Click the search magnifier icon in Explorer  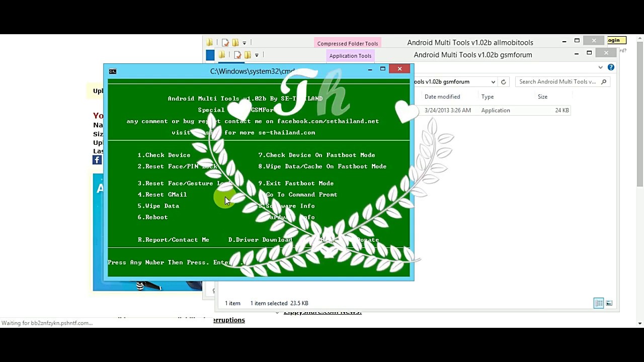click(x=604, y=81)
